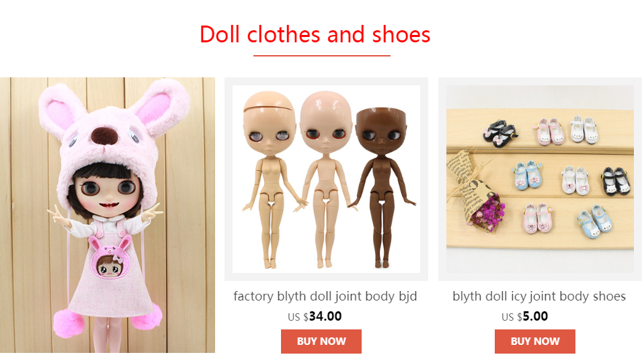
Task: Click the black shoes in the middle row
Action: [x=616, y=180]
